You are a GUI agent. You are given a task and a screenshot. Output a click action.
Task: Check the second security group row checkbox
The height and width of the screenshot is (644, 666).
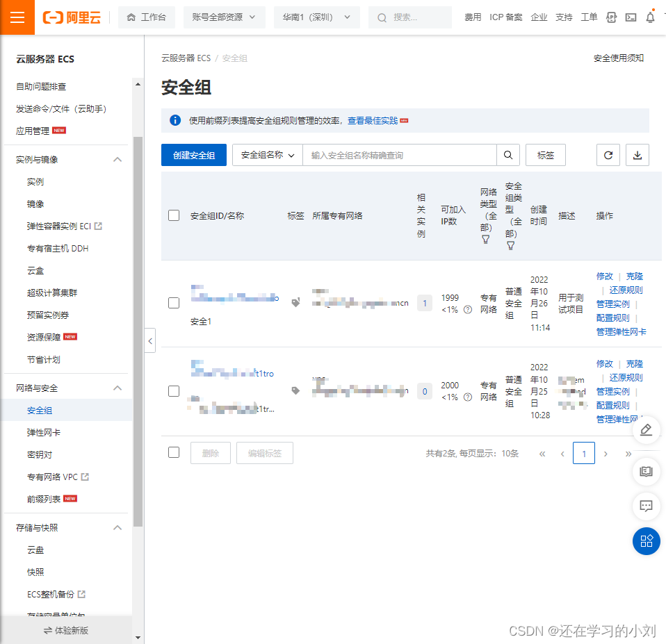point(174,391)
